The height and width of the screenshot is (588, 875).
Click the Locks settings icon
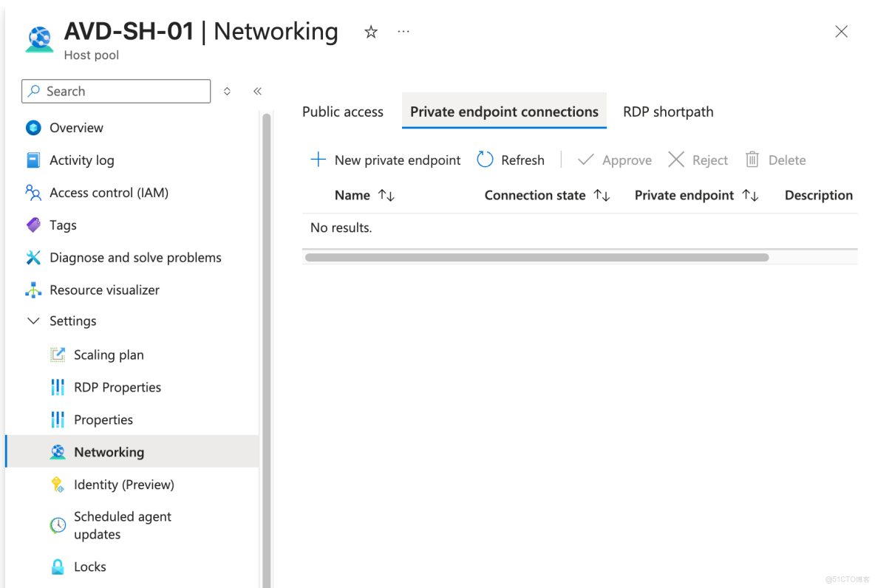pos(58,566)
